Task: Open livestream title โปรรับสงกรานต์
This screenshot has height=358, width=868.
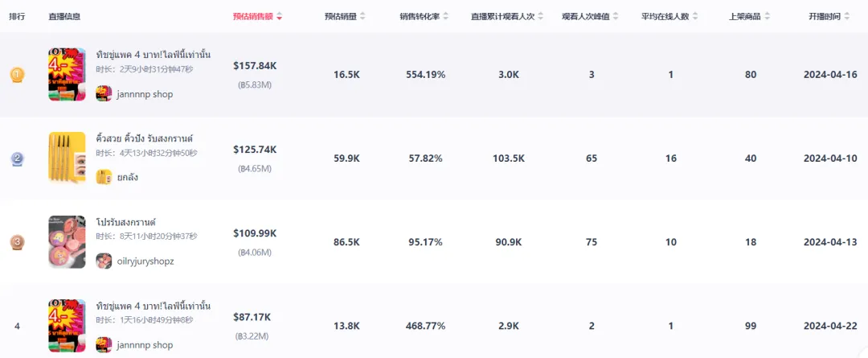Action: click(x=125, y=222)
